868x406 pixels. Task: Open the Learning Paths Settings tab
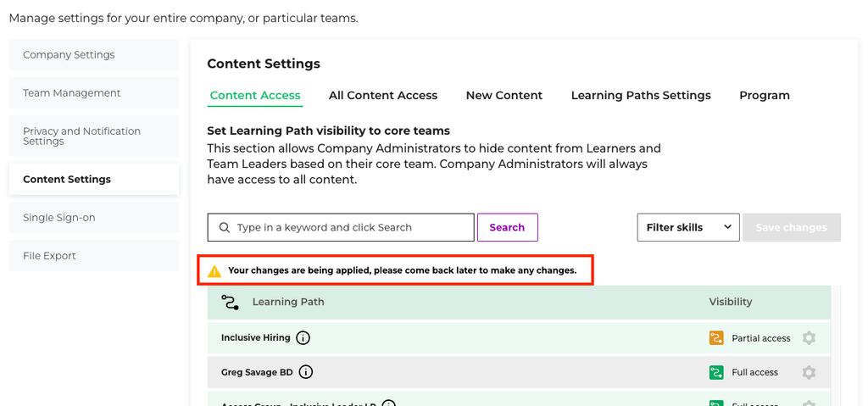(641, 95)
